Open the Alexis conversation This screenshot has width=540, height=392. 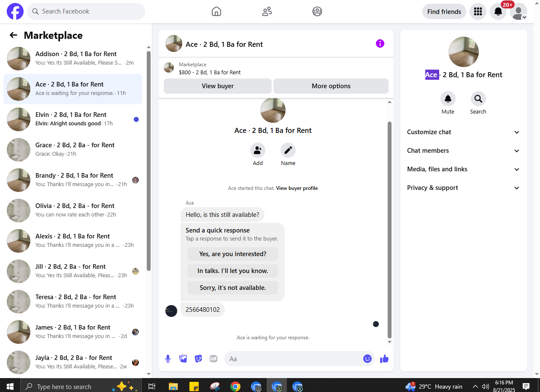73,241
